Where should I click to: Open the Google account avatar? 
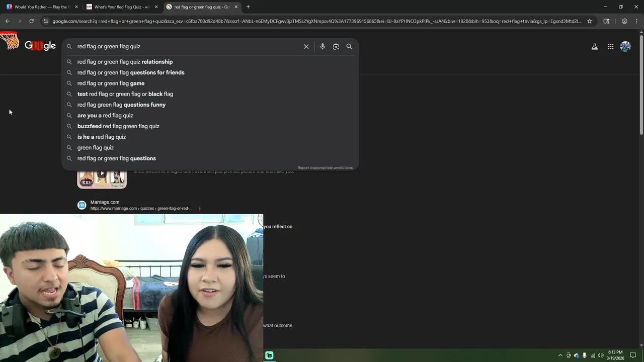[625, 47]
